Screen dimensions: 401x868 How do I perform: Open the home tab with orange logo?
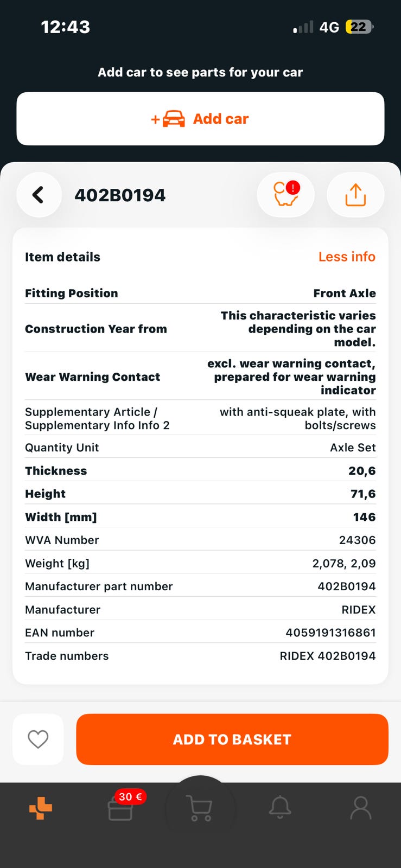(x=41, y=808)
